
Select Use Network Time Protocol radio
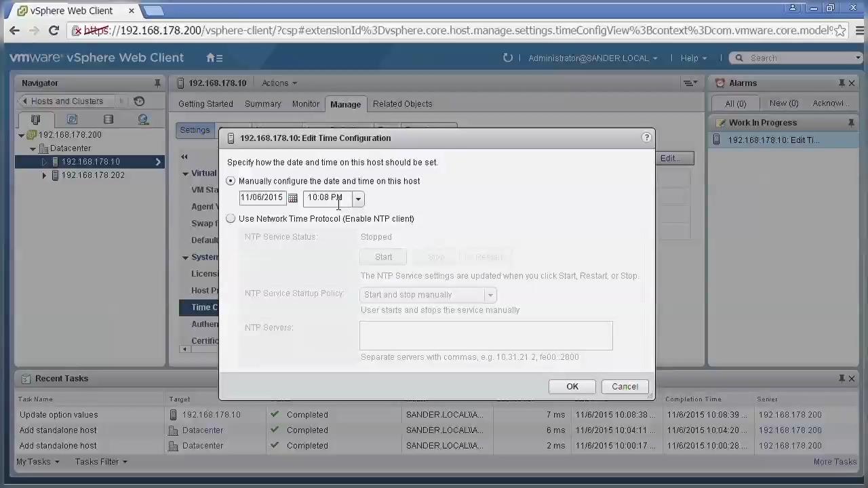click(x=231, y=218)
